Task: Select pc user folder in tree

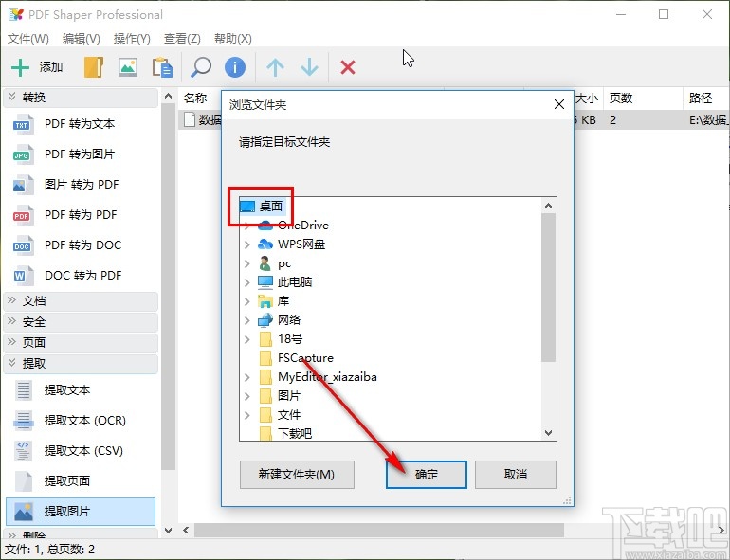Action: coord(284,263)
